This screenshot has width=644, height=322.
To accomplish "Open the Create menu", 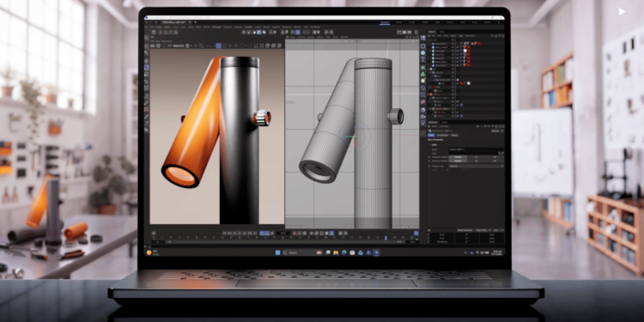I will click(159, 27).
